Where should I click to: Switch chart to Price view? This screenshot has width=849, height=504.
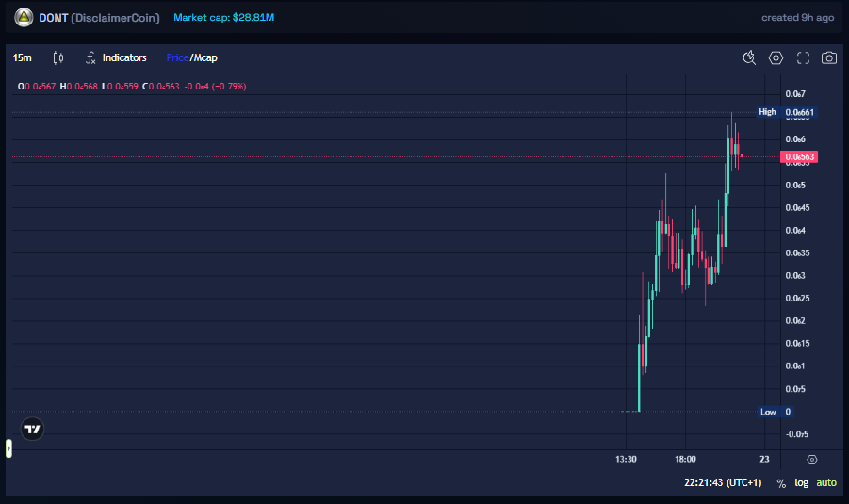177,57
